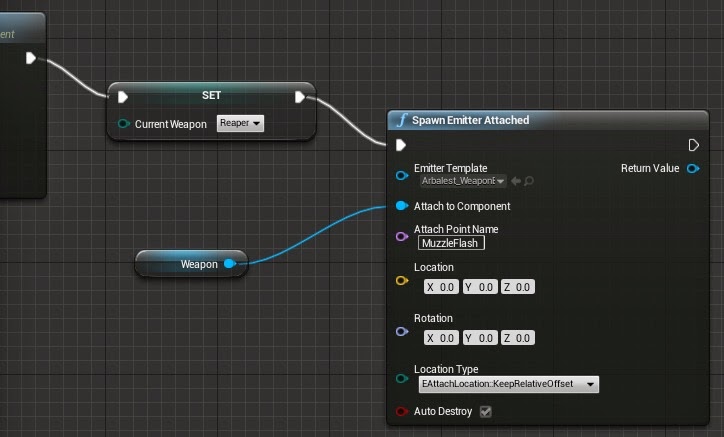Image resolution: width=724 pixels, height=437 pixels.
Task: Click the Location vector input pin
Action: point(402,280)
